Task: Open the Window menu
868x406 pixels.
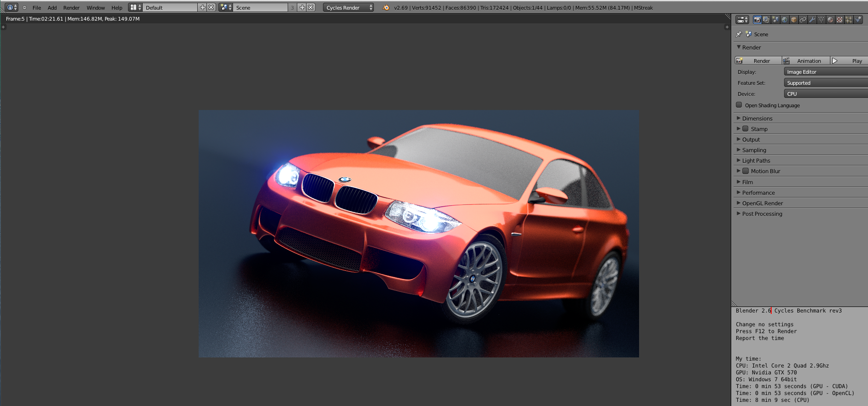Action: coord(96,8)
